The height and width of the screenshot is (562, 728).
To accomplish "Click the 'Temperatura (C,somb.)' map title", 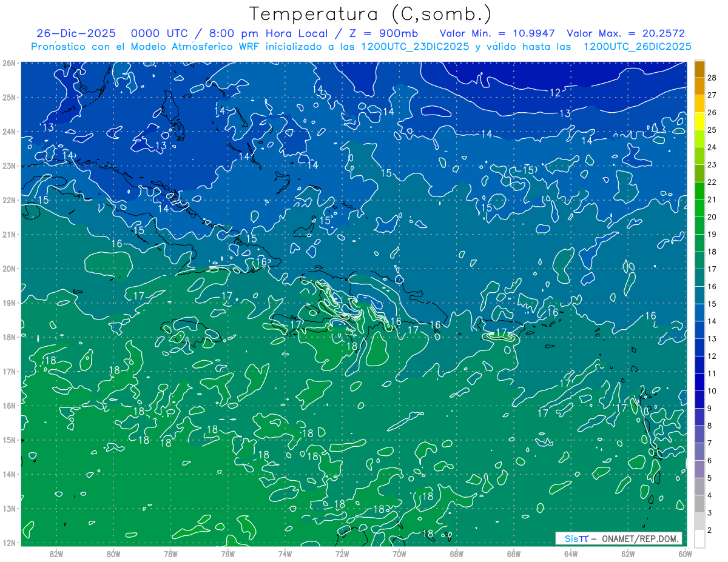I will (371, 14).
